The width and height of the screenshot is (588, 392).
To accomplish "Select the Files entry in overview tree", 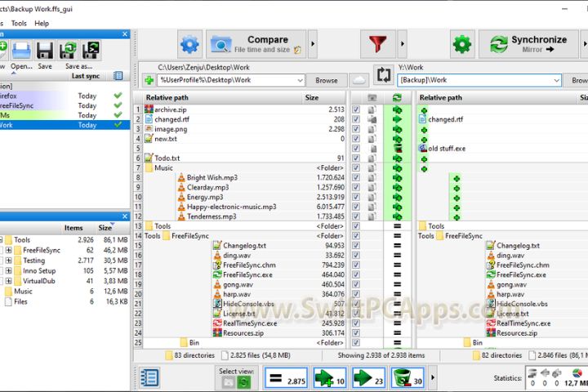I will [x=20, y=301].
